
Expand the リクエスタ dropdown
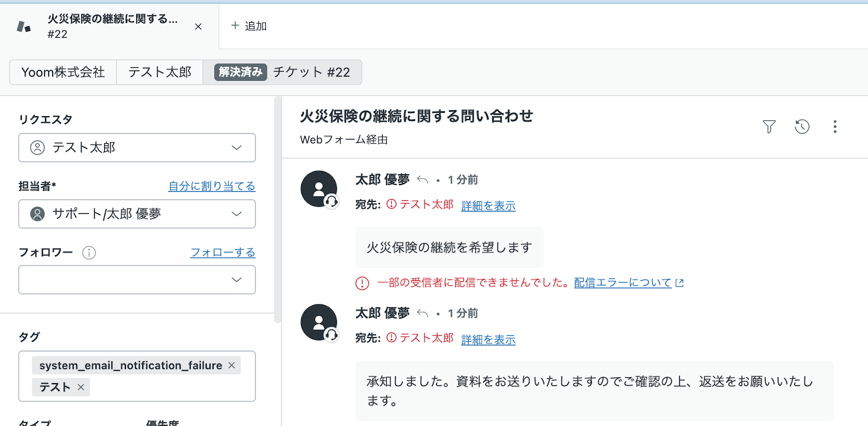[x=237, y=148]
